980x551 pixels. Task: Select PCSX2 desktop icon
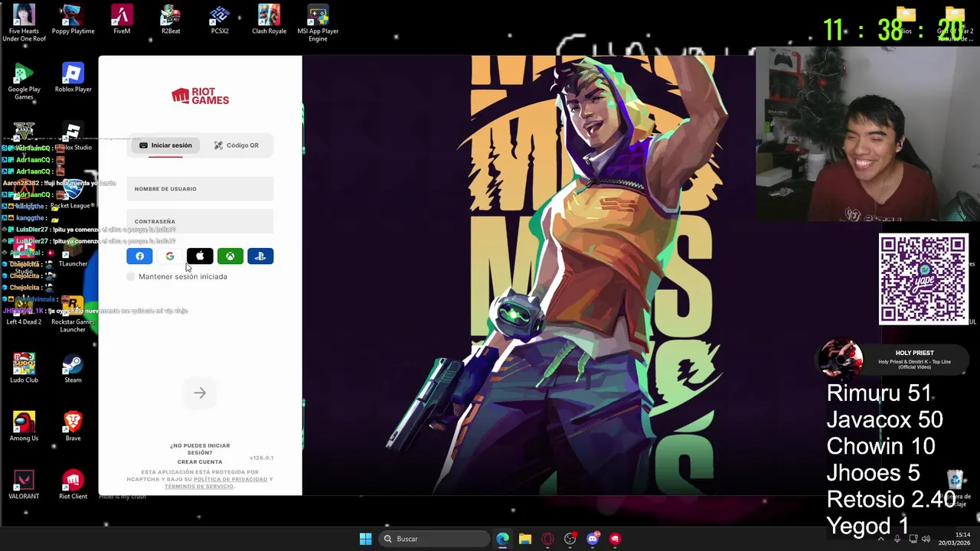coord(220,20)
